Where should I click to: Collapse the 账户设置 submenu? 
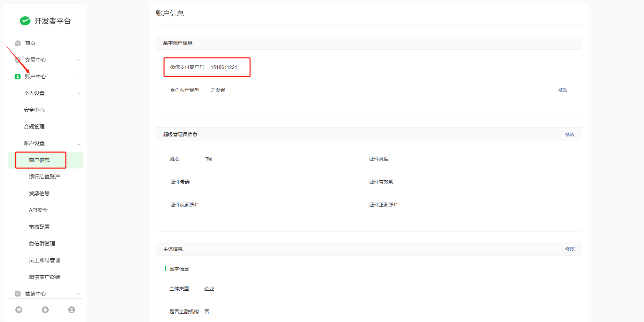tap(79, 144)
